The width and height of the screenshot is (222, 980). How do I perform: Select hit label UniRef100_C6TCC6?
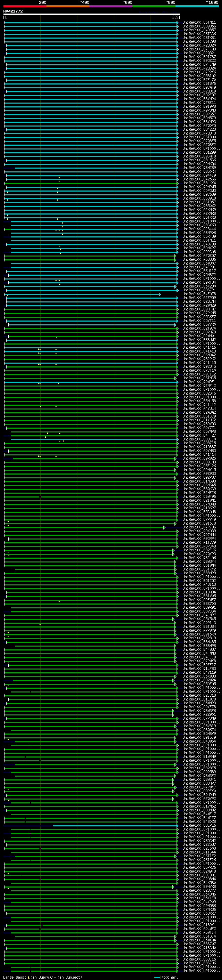tap(199, 34)
